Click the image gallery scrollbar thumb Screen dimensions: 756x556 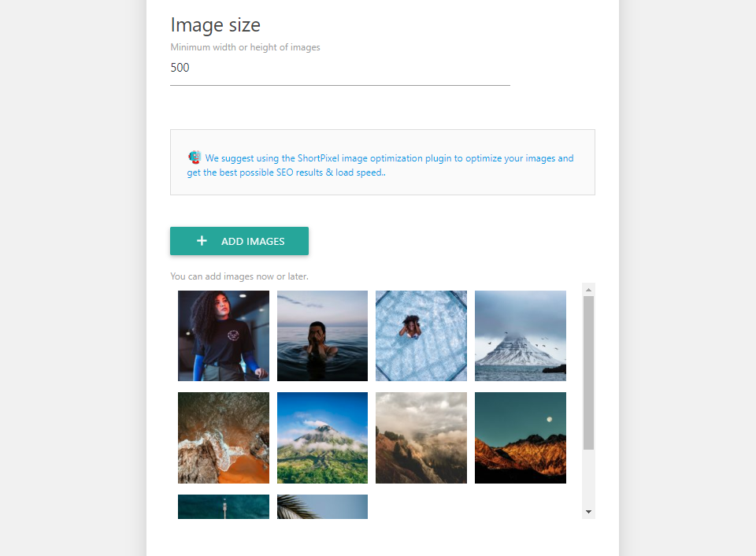(x=588, y=373)
